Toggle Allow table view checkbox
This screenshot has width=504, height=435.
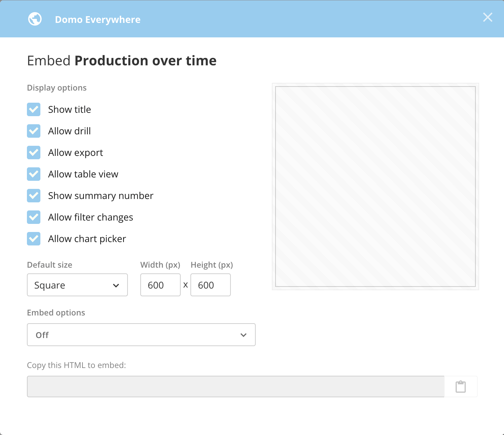[x=34, y=174]
